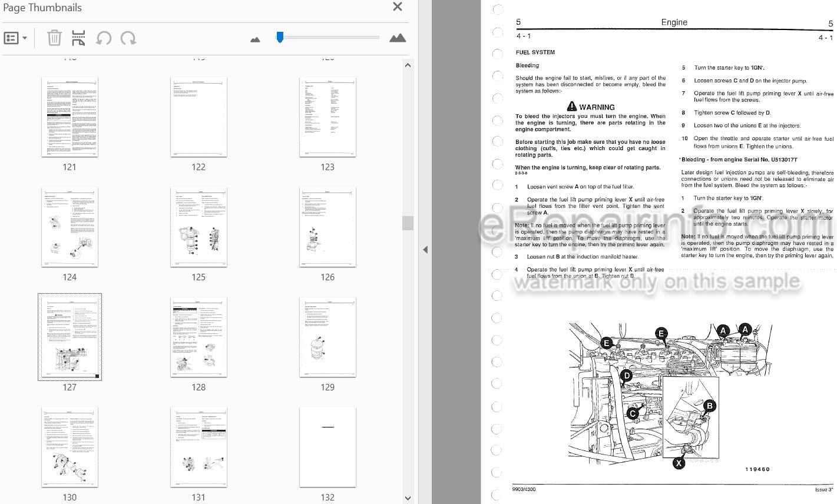The width and height of the screenshot is (837, 504).
Task: Click 'Issue 3' footer text
Action: (x=823, y=490)
